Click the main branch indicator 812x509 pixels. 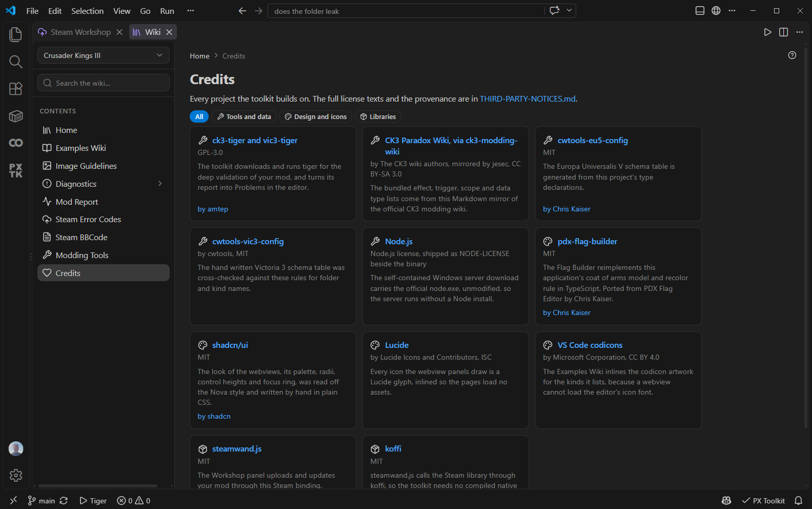tap(41, 501)
